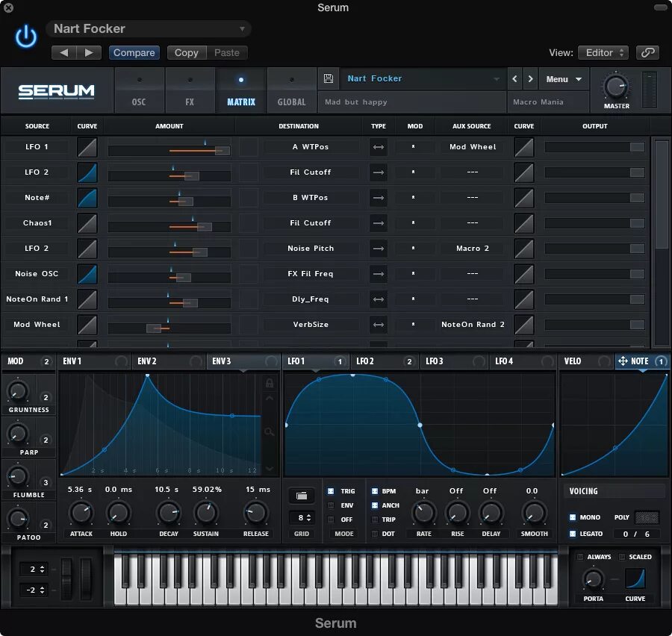Viewport: 672px width, 636px height.
Task: Click the pitch bend wheel
Action: point(66,578)
